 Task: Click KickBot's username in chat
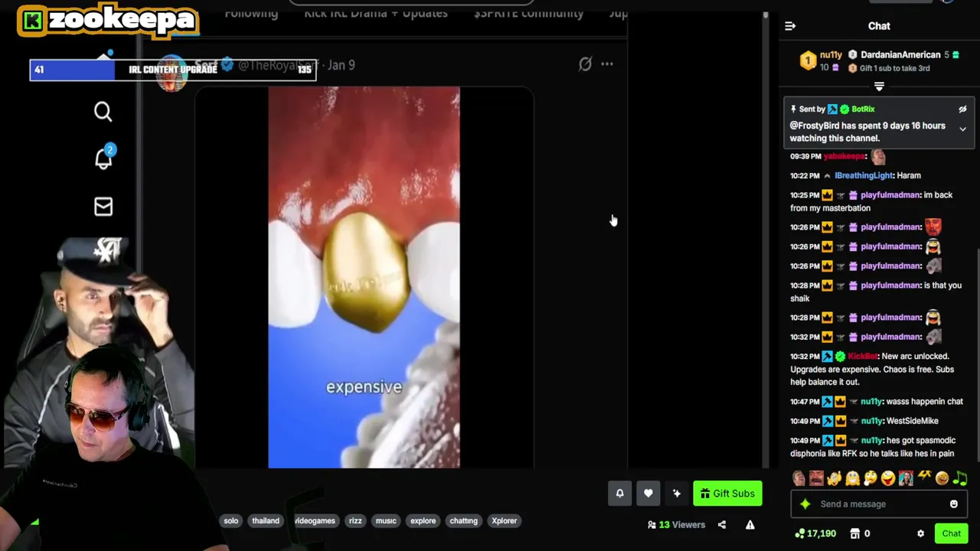[862, 356]
